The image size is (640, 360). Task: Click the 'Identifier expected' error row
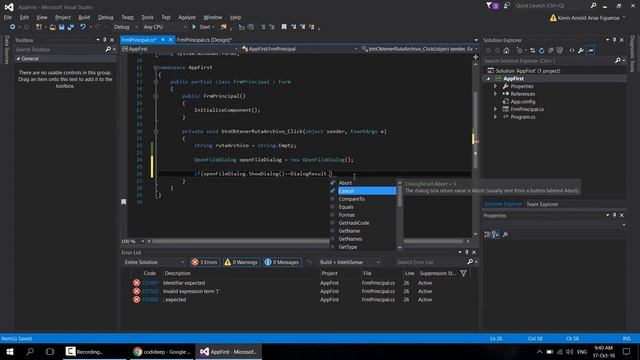pos(299,283)
